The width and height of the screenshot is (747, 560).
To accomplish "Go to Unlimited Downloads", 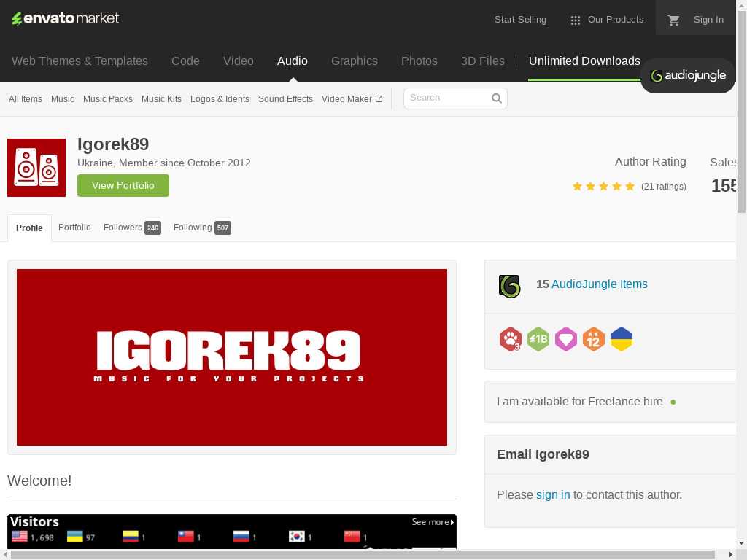I will pos(584,61).
